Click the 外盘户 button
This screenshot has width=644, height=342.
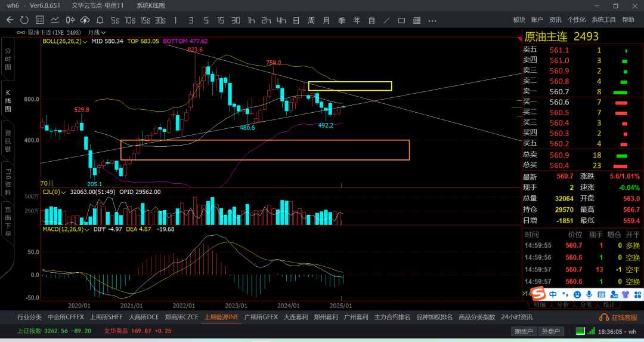pos(551,331)
